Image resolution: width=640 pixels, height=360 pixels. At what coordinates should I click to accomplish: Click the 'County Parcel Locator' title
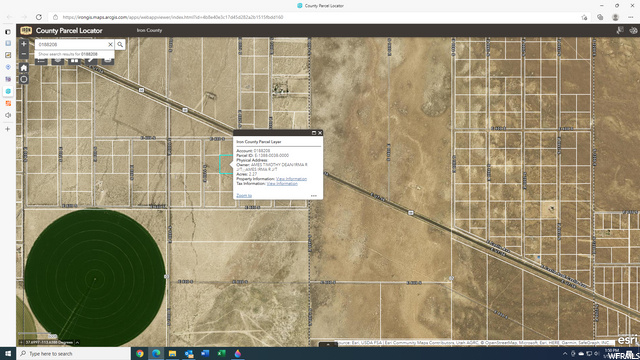pos(69,31)
